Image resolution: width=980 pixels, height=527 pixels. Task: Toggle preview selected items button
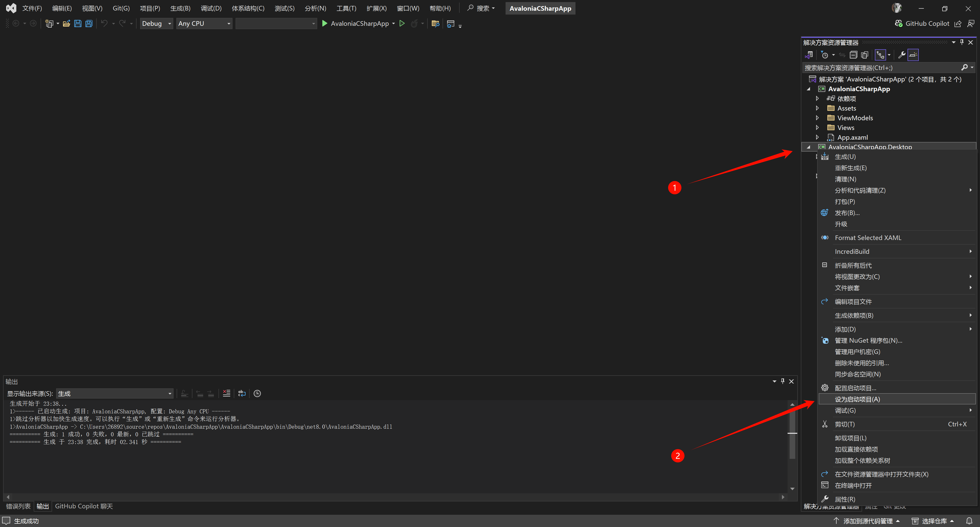913,55
